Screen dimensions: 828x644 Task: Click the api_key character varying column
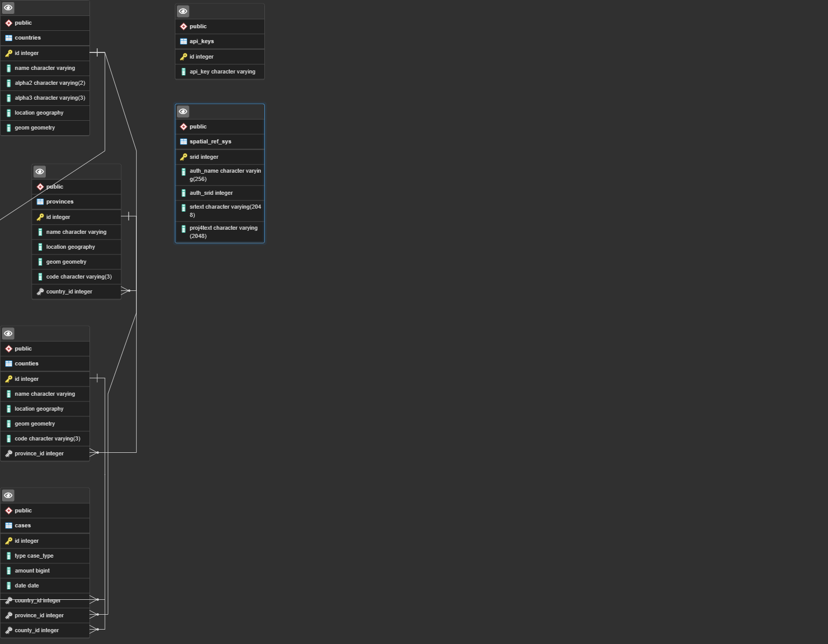tap(222, 71)
